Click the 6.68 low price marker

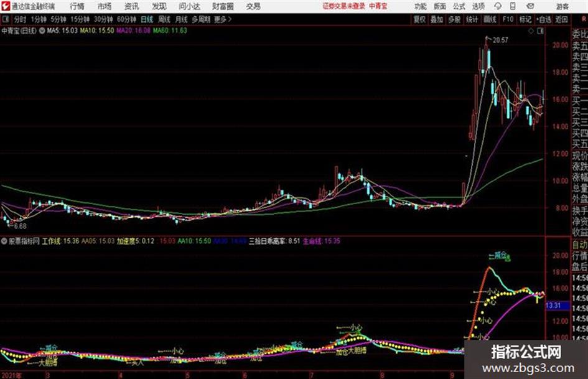21,227
